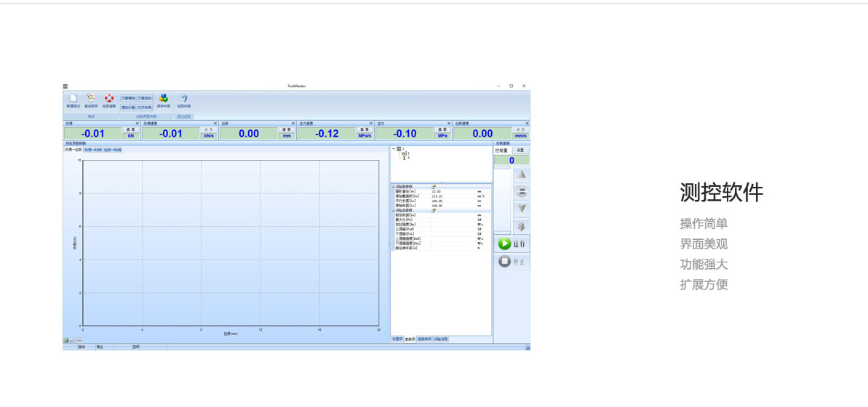Screen dimensions: 868x407
Task: Collapse the root node 1 in tree
Action: (x=394, y=149)
